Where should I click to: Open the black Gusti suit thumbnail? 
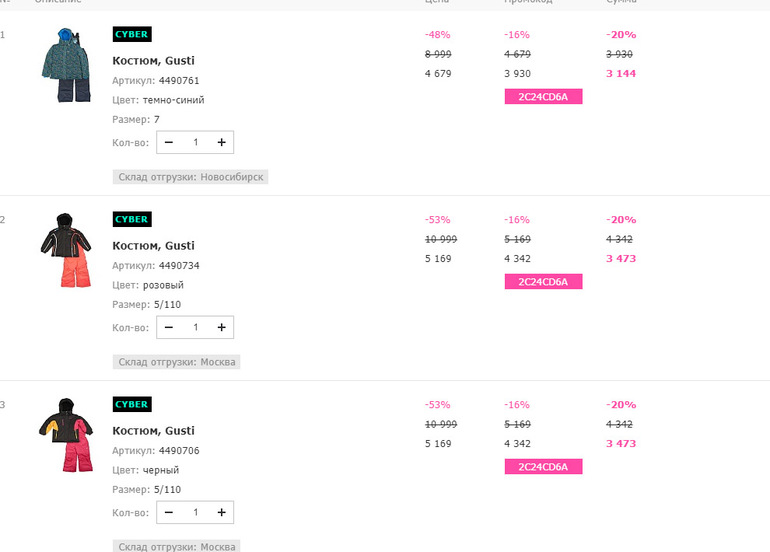[x=67, y=435]
